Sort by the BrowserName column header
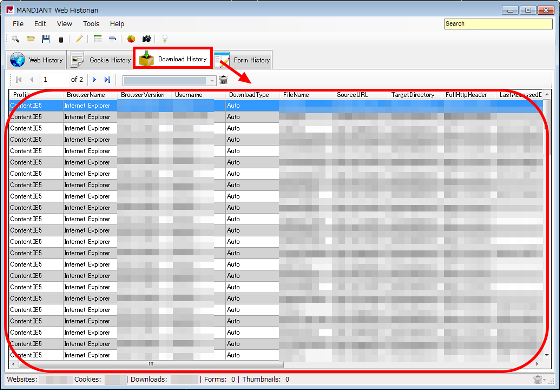 point(90,95)
